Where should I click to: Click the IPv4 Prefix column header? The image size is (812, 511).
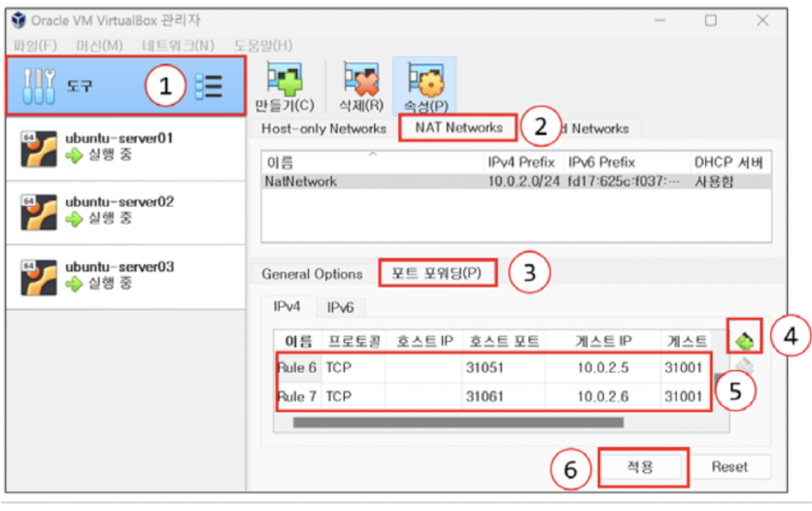[523, 162]
